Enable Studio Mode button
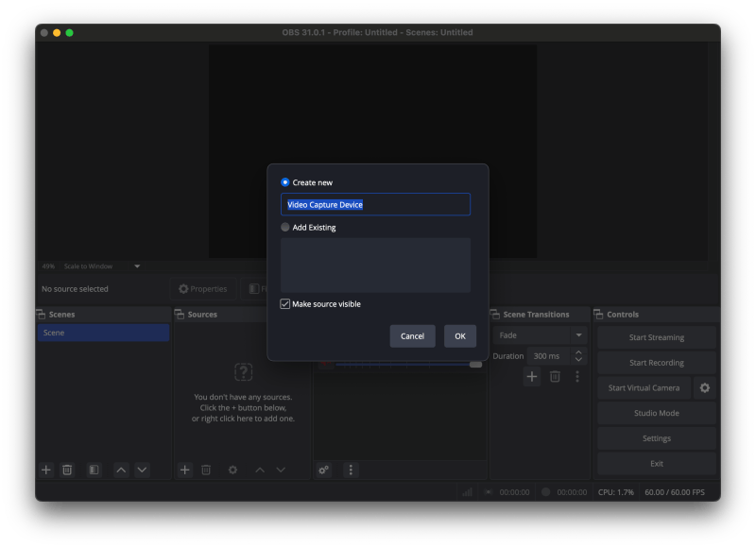The image size is (756, 548). click(x=656, y=413)
